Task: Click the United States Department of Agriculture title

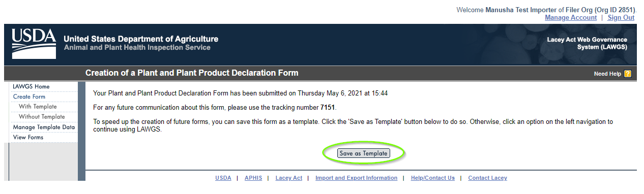Action: point(141,39)
